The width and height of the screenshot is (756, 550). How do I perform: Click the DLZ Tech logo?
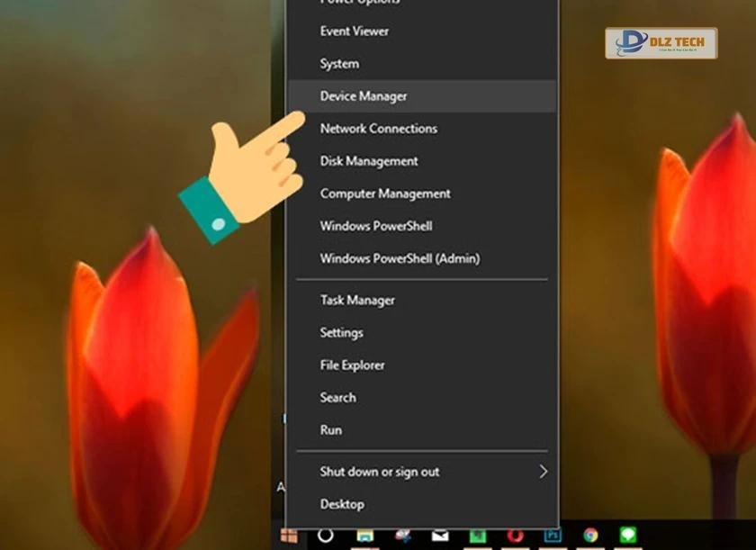[661, 42]
